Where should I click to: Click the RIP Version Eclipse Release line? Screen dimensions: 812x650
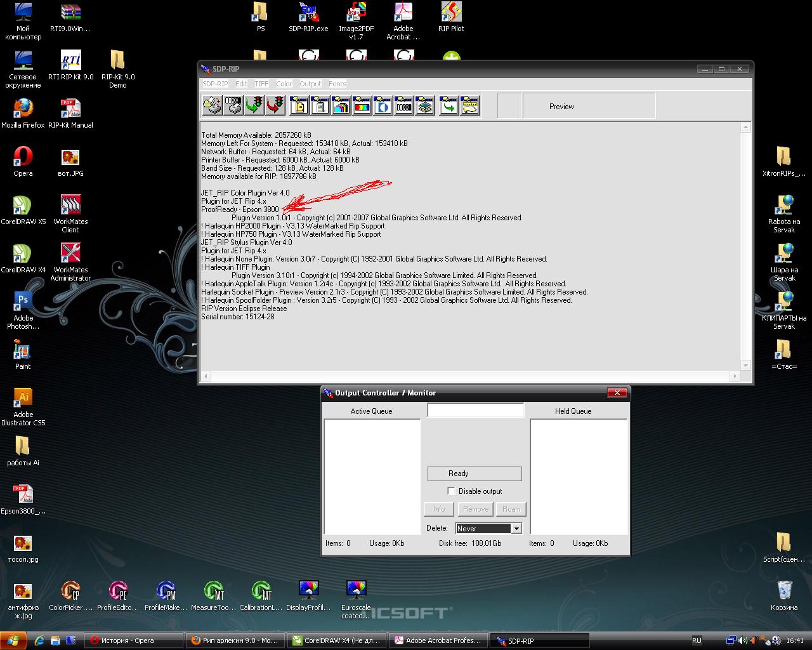point(244,308)
